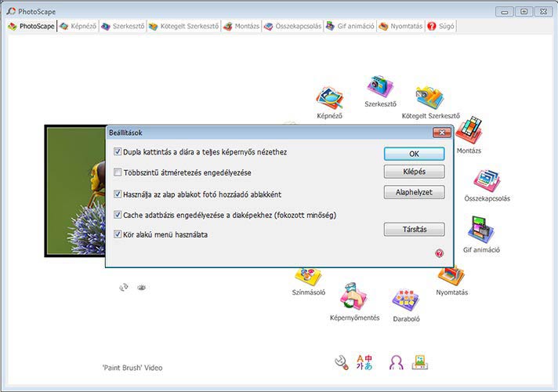Switch to the Montázs tab
Image resolution: width=558 pixels, height=392 pixels.
coord(241,26)
